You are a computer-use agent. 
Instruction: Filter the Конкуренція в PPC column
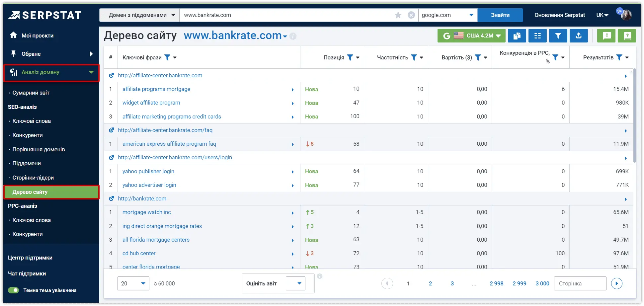click(555, 57)
